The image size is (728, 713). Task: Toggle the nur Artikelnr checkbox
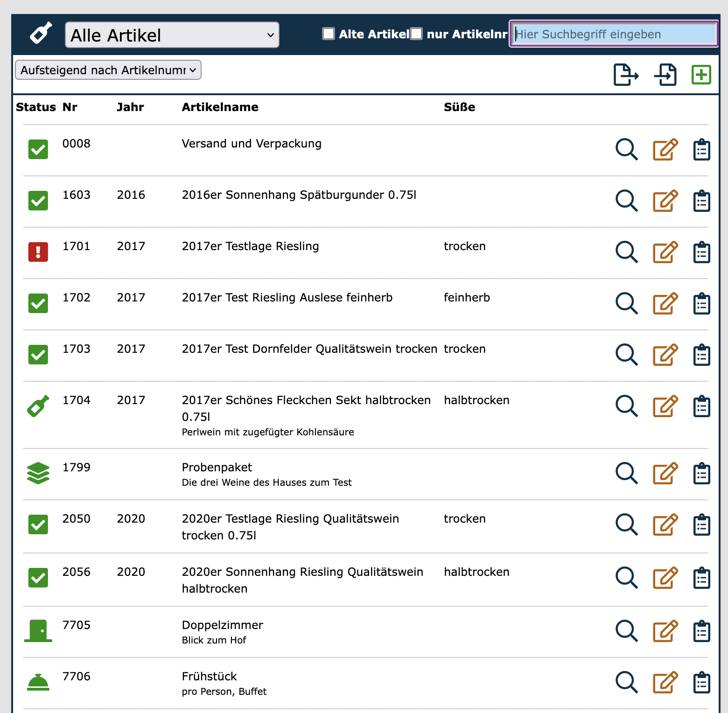point(416,34)
